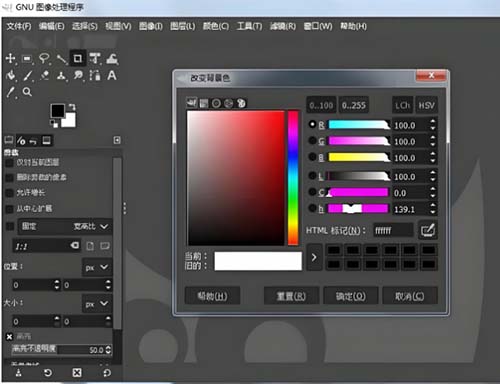Click the R value 100.0 spinner arrows

tap(433, 125)
